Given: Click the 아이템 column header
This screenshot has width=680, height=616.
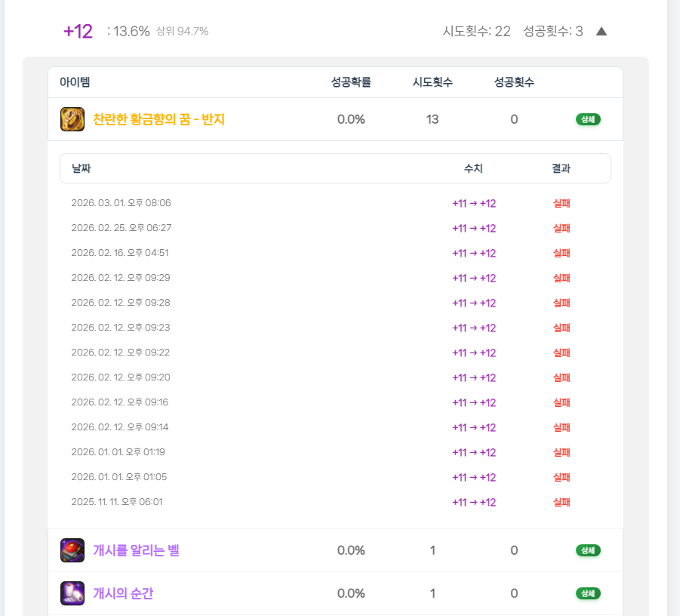Looking at the screenshot, I should (75, 82).
